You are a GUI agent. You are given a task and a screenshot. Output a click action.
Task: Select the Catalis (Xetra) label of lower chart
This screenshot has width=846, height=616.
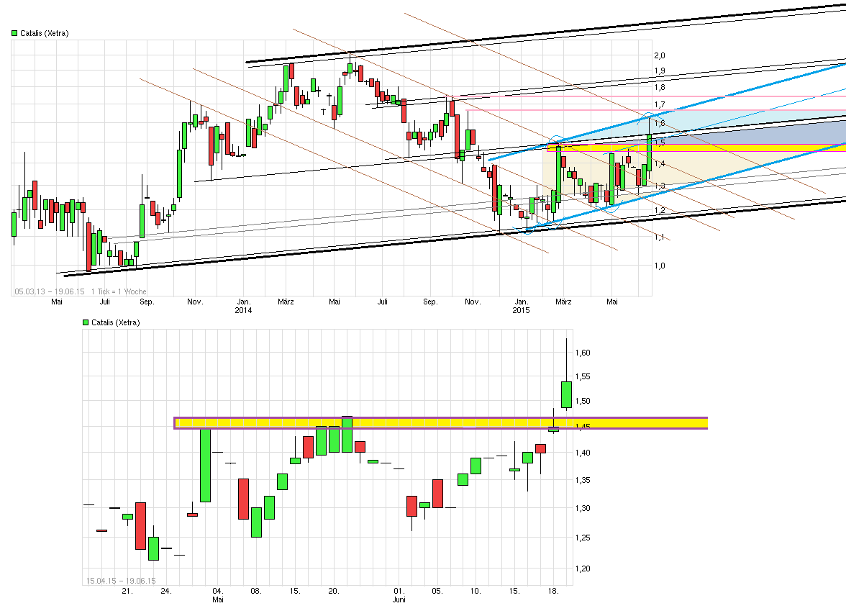coord(116,322)
